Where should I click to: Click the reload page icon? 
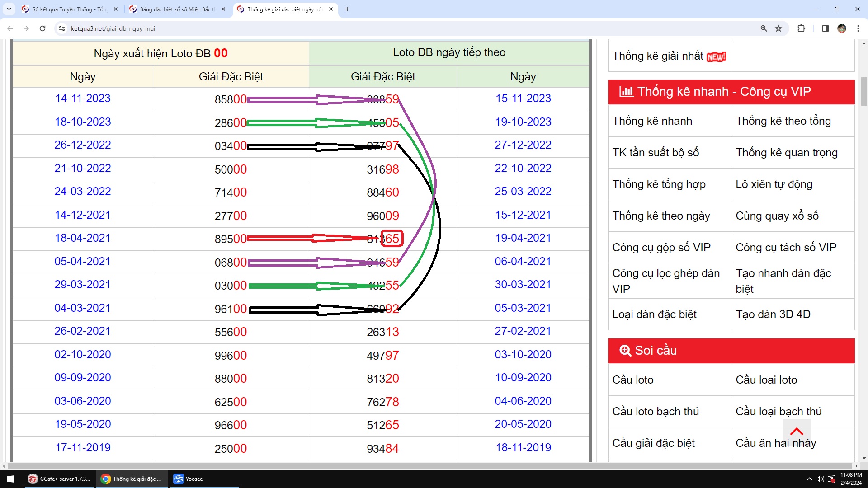[x=42, y=28]
